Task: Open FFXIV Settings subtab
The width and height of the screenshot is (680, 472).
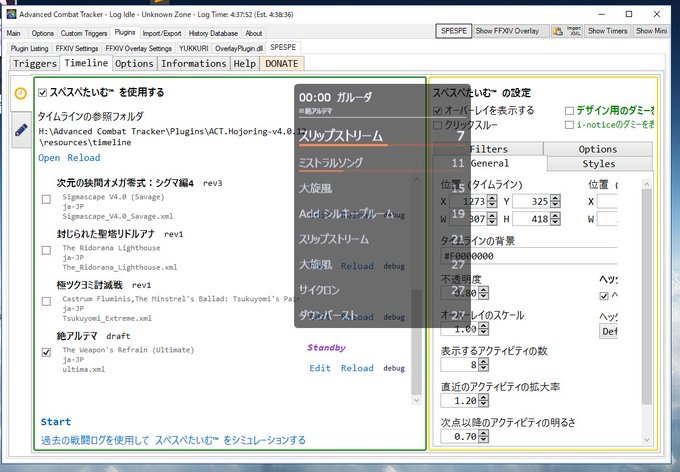Action: tap(77, 48)
